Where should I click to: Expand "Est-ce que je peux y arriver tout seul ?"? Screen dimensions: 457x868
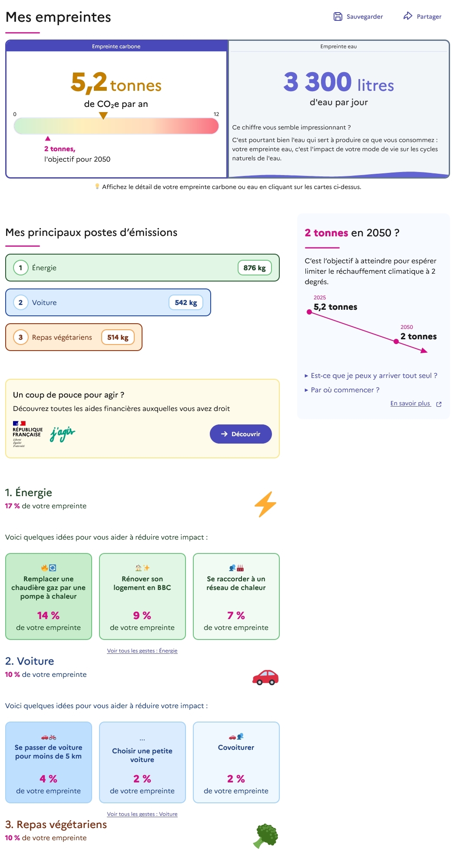click(374, 376)
